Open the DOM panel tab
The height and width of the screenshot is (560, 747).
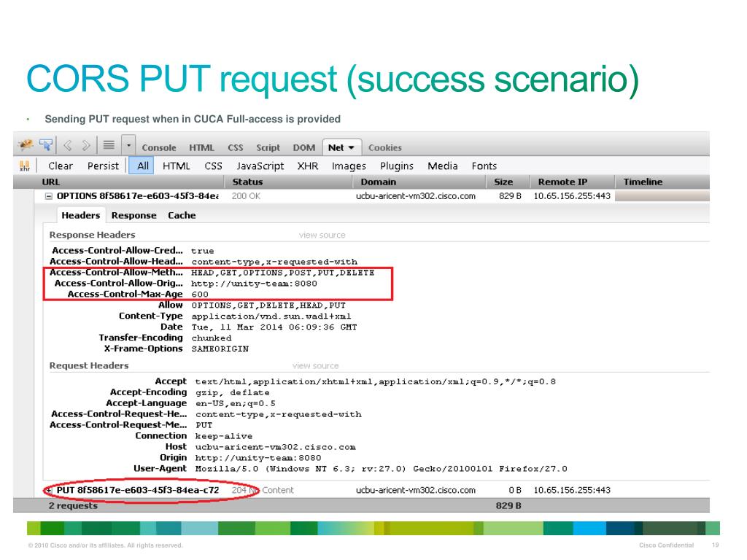(304, 147)
